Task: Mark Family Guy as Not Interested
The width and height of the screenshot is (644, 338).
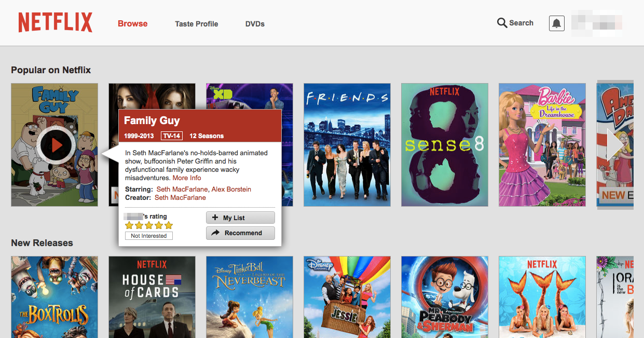Action: coord(148,235)
